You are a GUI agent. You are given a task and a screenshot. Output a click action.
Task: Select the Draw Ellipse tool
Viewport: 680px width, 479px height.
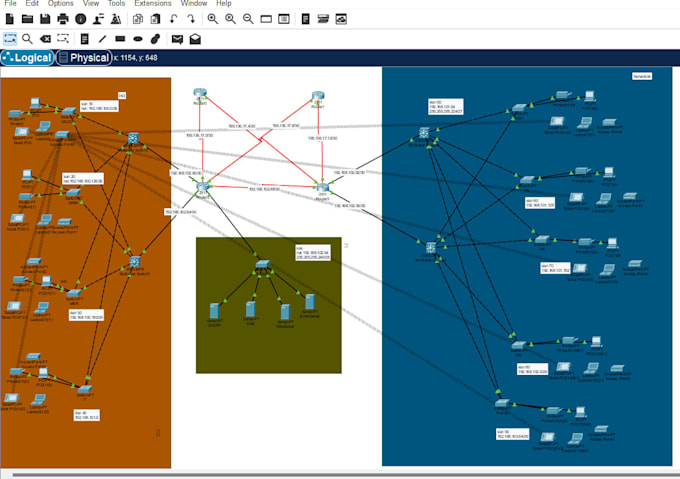click(138, 39)
